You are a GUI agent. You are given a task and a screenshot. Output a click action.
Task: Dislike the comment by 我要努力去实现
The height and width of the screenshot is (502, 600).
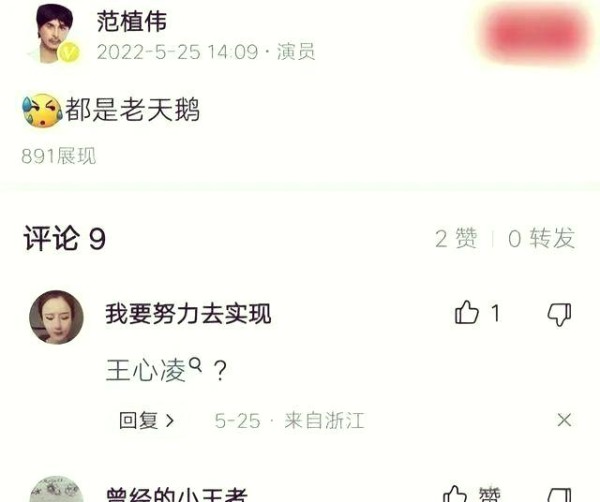[559, 314]
